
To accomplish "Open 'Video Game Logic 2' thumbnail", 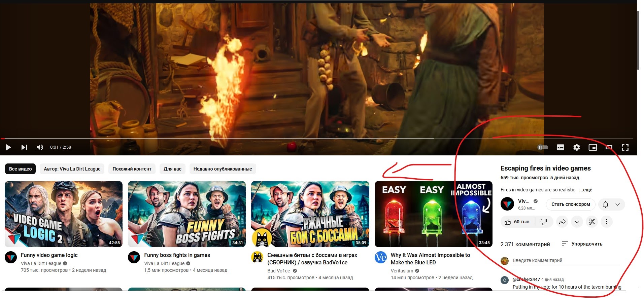I will click(x=64, y=214).
